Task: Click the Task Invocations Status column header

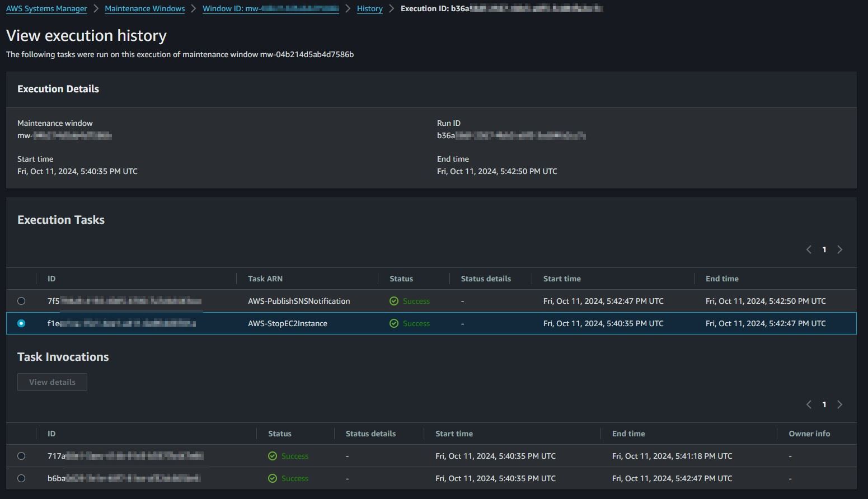Action: point(280,434)
